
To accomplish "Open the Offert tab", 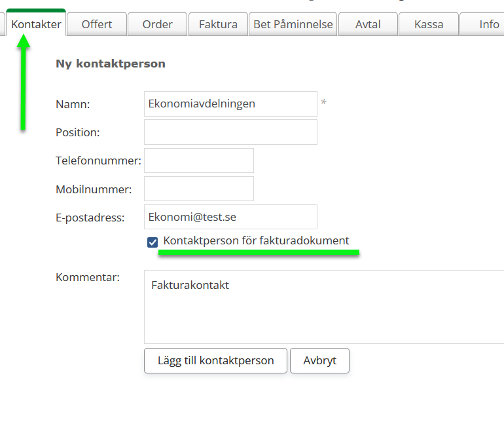I will (96, 24).
